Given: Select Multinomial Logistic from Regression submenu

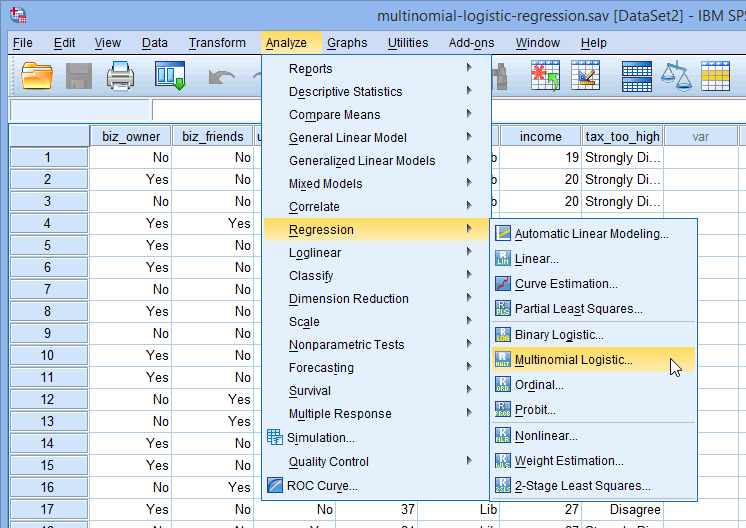Looking at the screenshot, I should pyautogui.click(x=573, y=360).
